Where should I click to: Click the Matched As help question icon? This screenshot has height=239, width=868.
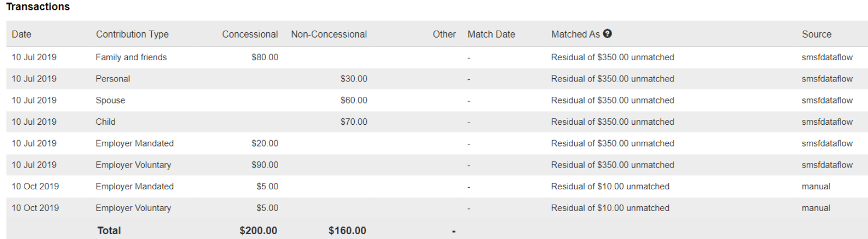(x=607, y=33)
